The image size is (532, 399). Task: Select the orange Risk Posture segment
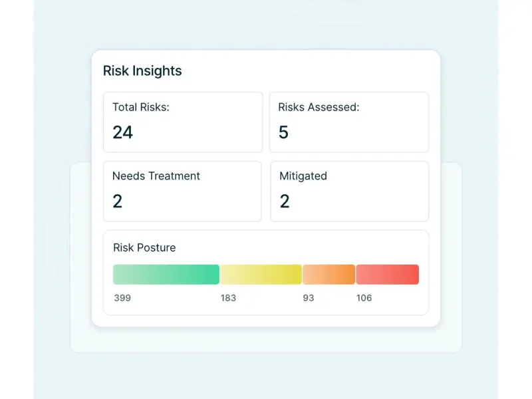(x=329, y=275)
